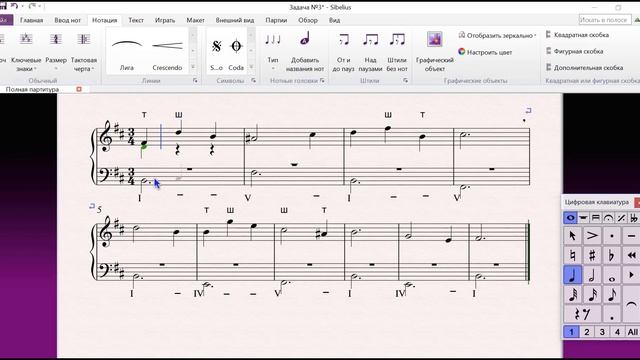Screen dimensions: 640x360
Task: Toggle the staccato dot on keypad
Action: [611, 236]
